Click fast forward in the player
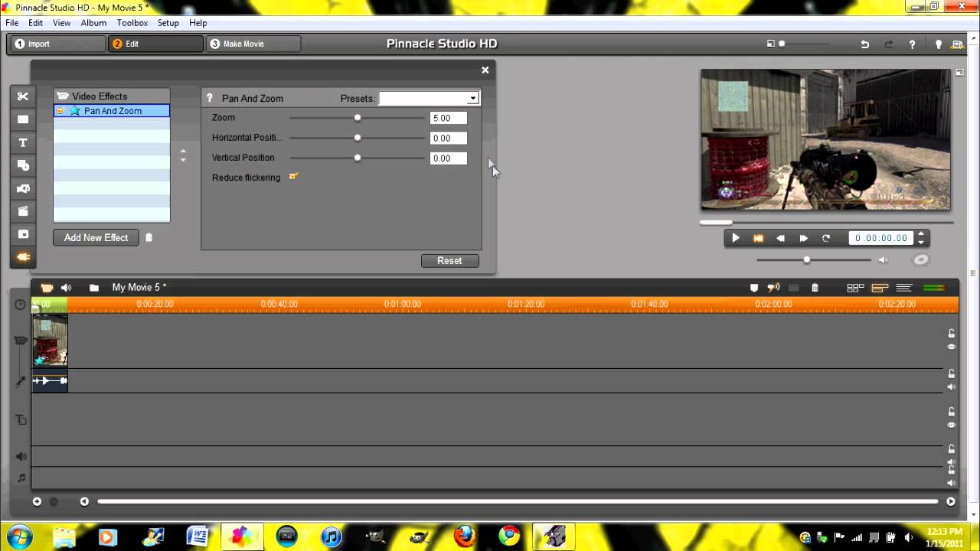The width and height of the screenshot is (980, 551). tap(803, 238)
